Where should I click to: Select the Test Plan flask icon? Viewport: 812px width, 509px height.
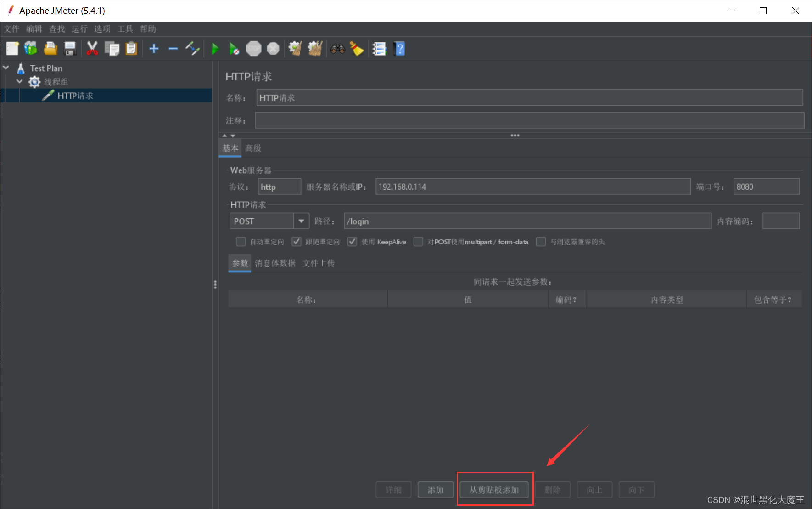(21, 68)
